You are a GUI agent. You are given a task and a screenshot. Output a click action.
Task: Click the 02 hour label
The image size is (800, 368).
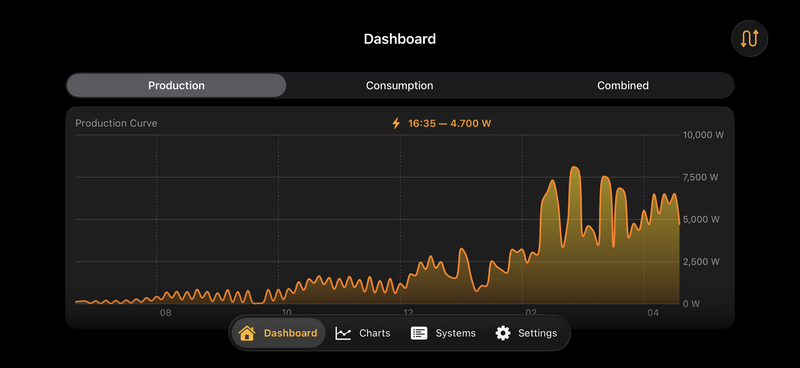531,313
